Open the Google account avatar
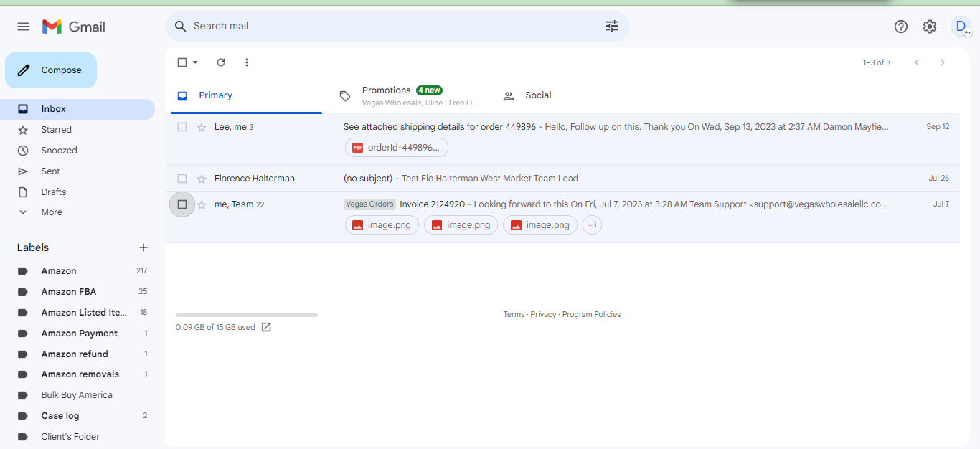980x449 pixels. click(x=961, y=27)
